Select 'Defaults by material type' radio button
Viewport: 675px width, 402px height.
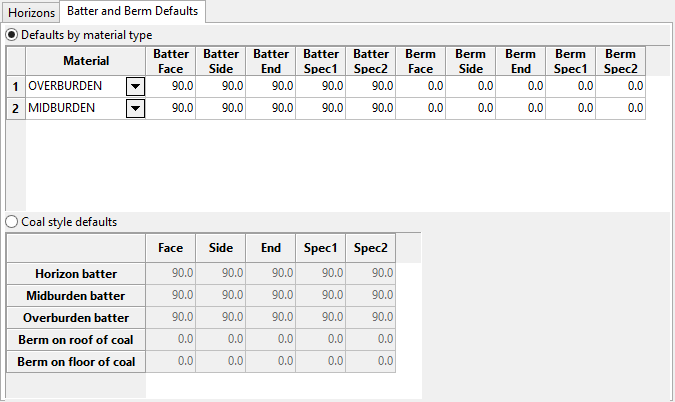click(x=12, y=35)
